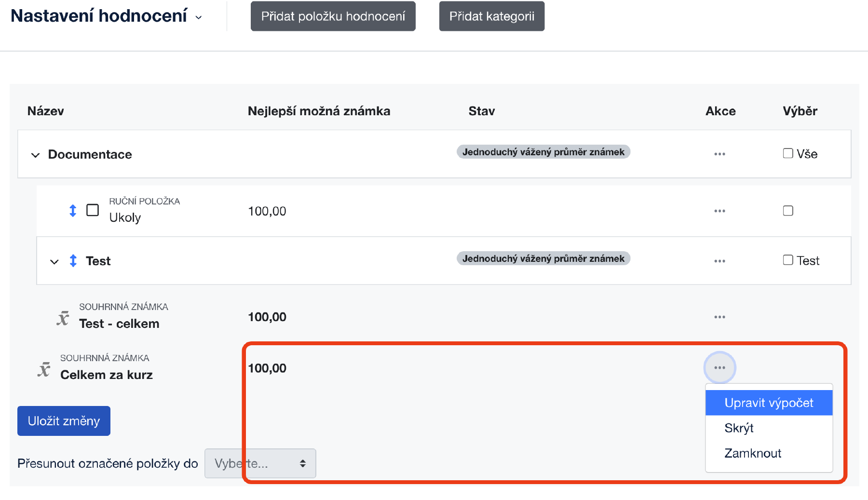This screenshot has height=500, width=868.
Task: Click the move arrows icon beside Ukoly
Action: tap(73, 211)
